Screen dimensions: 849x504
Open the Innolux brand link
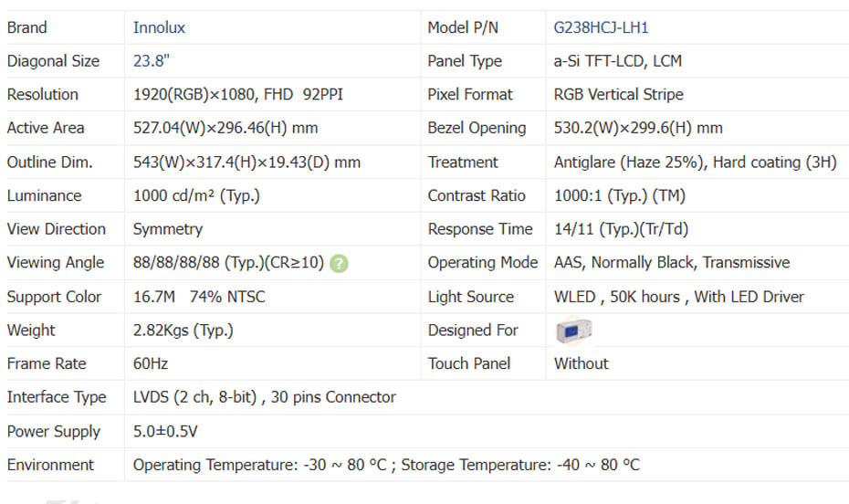tap(159, 27)
